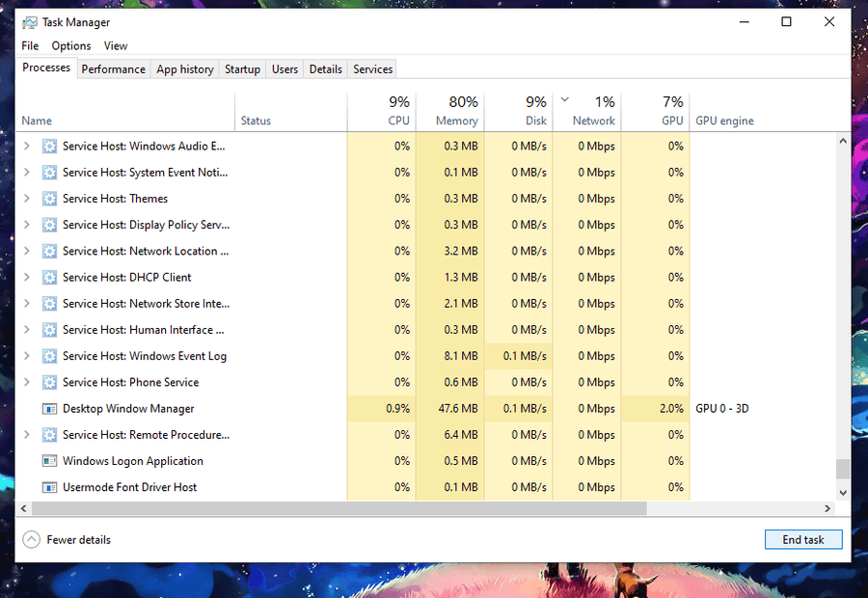Screen dimensions: 868x598
Task: Expand Service Host: Human Interface row
Action: pyautogui.click(x=27, y=330)
